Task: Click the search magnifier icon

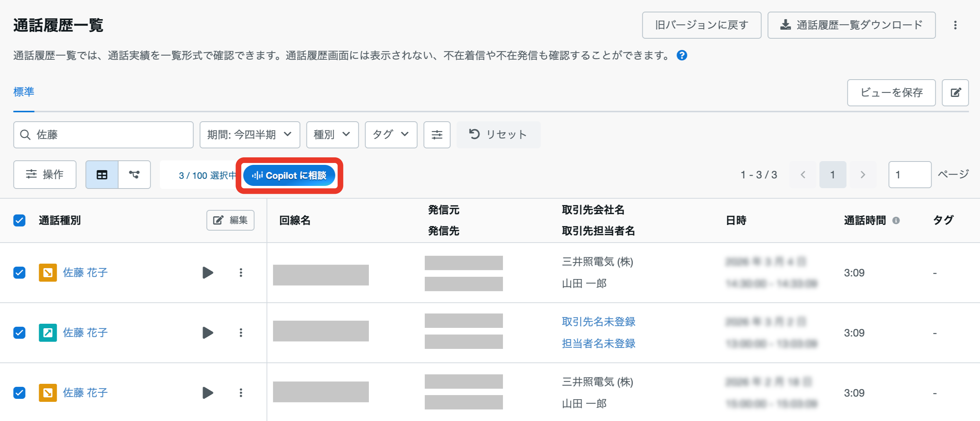Action: [x=25, y=134]
